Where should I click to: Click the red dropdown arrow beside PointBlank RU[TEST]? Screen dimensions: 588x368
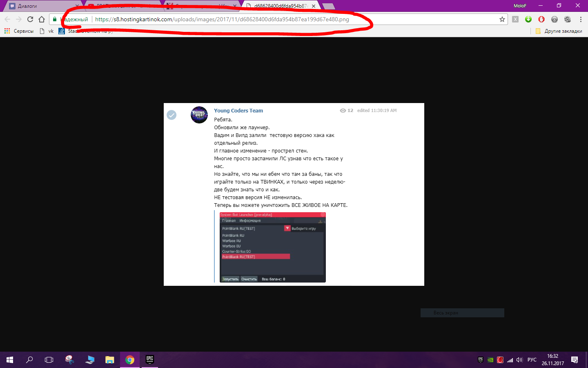coord(287,228)
